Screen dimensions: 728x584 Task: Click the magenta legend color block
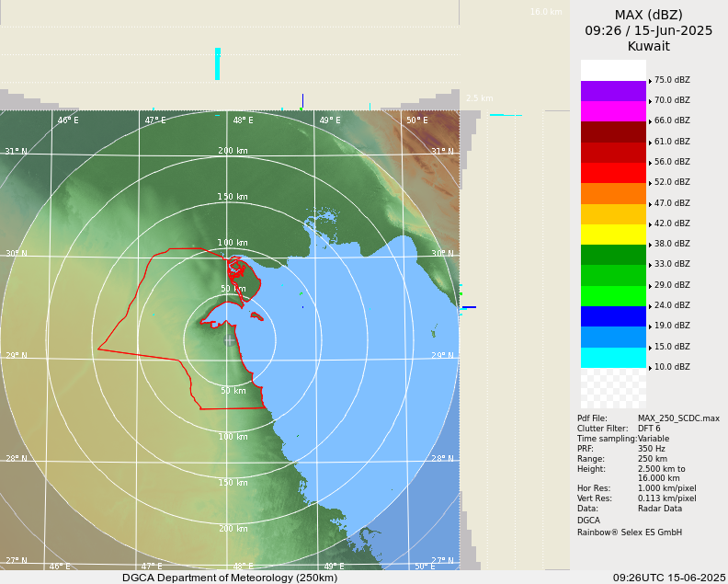(x=613, y=111)
